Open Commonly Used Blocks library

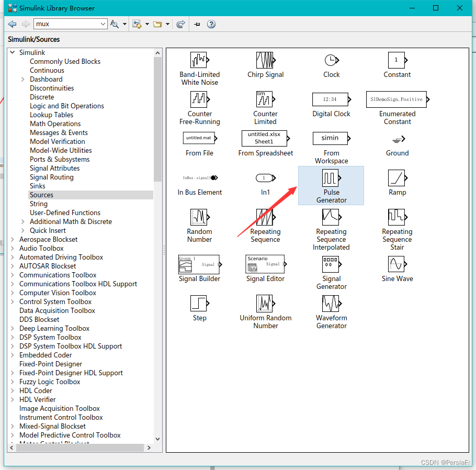[x=65, y=61]
